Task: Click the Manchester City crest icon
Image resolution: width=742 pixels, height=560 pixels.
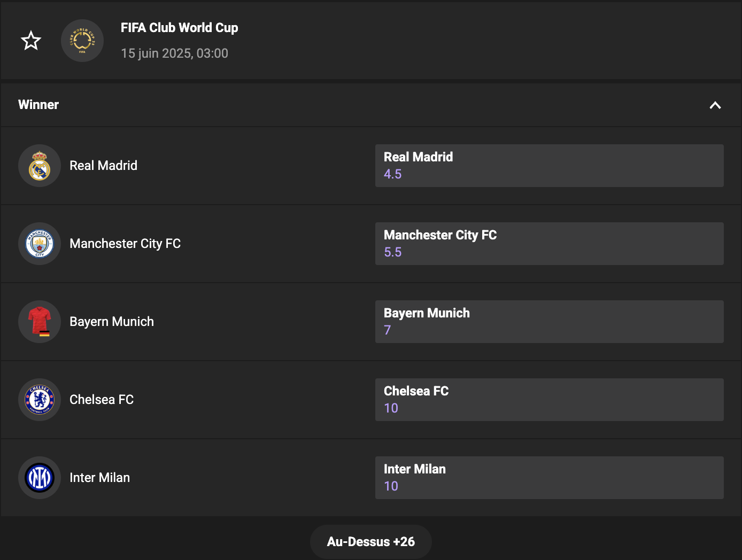Action: point(40,244)
